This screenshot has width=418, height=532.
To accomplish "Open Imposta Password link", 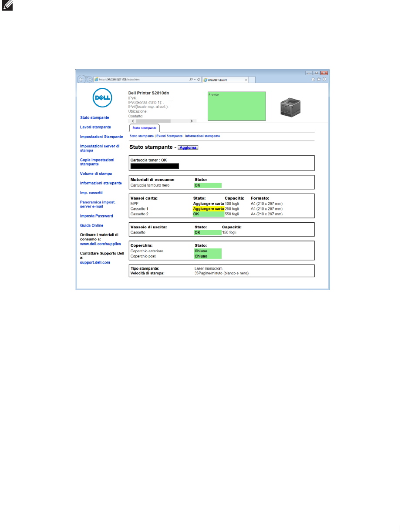I will (97, 216).
